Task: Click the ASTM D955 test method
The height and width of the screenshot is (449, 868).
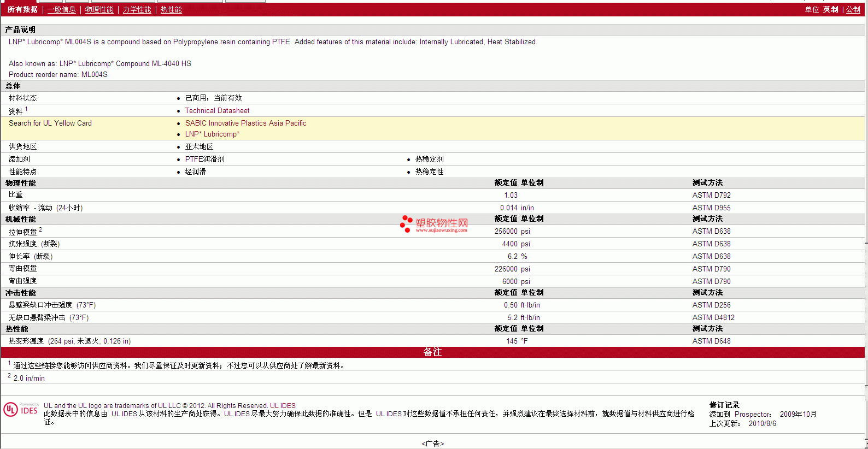Action: pyautogui.click(x=712, y=208)
